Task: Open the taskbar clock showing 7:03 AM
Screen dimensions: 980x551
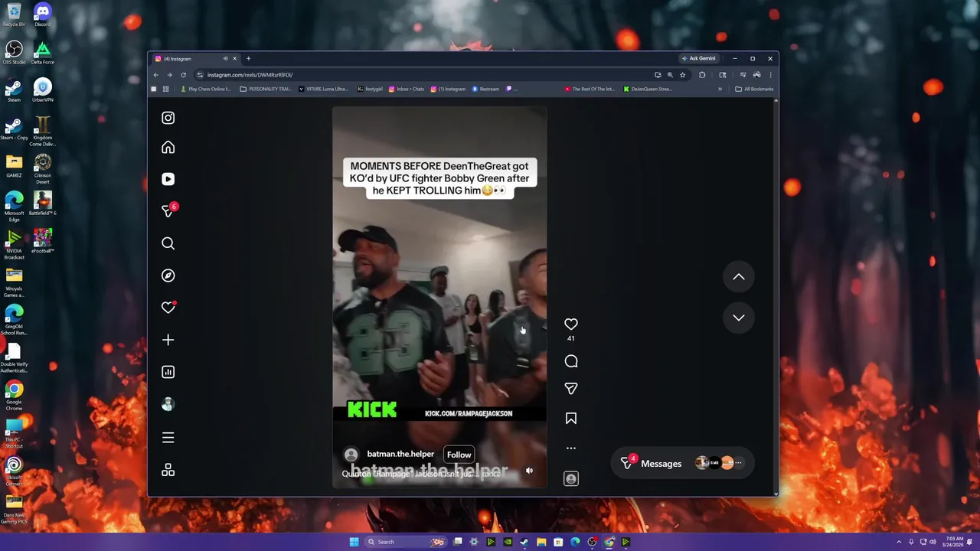Action: (954, 542)
